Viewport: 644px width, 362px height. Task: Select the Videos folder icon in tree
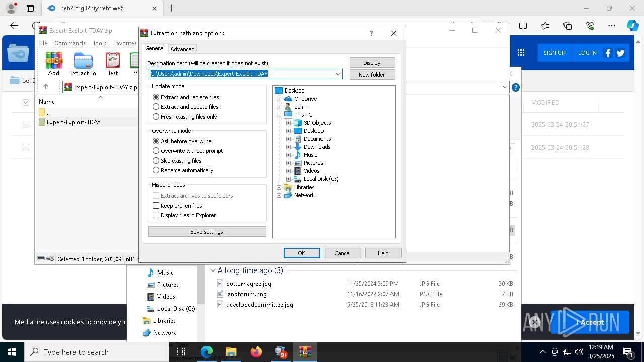[298, 171]
